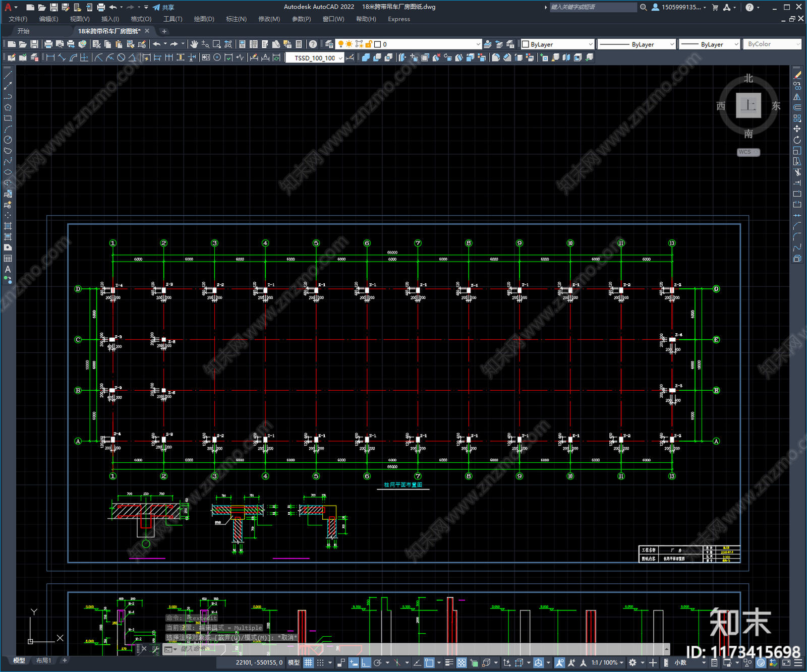The image size is (807, 672).
Task: Open the TSSD_100_100 dimension style dropdown
Action: (315, 58)
